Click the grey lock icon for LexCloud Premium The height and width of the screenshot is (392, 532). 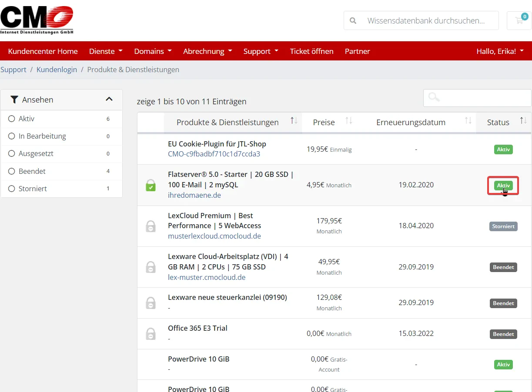point(151,226)
